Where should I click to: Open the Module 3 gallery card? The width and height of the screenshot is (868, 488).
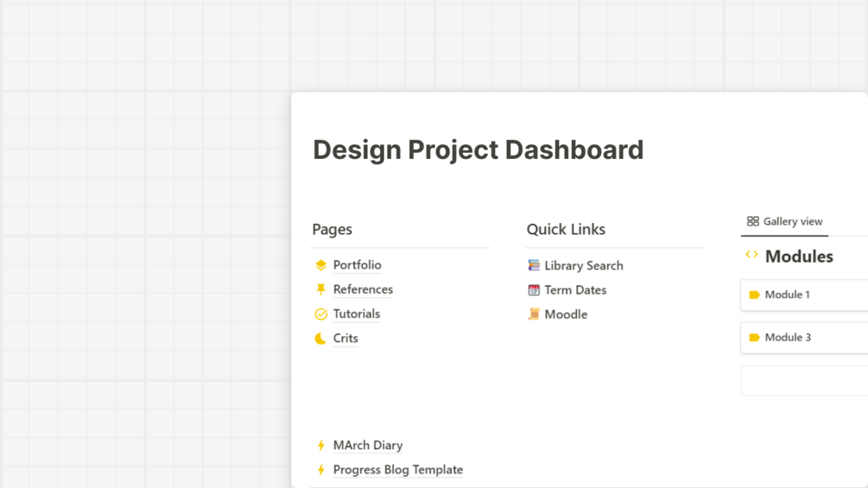pos(803,338)
